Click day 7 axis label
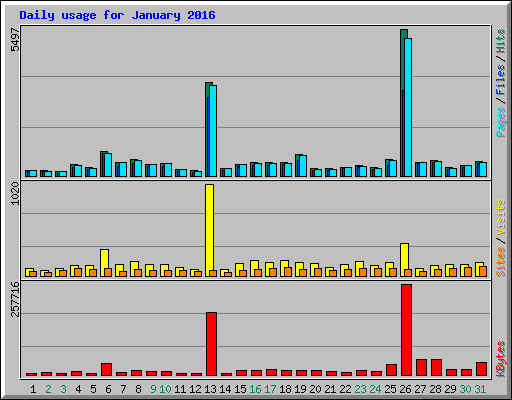The width and height of the screenshot is (512, 400). (x=123, y=389)
